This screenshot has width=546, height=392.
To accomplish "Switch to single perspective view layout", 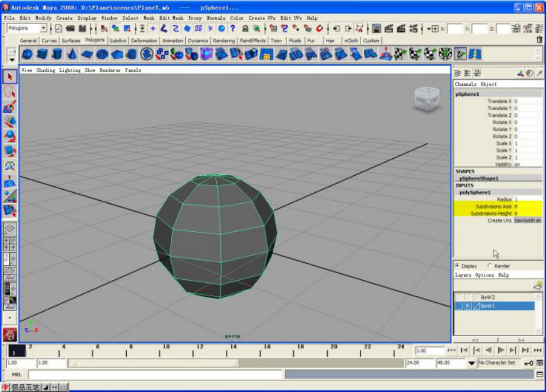I will pyautogui.click(x=10, y=229).
